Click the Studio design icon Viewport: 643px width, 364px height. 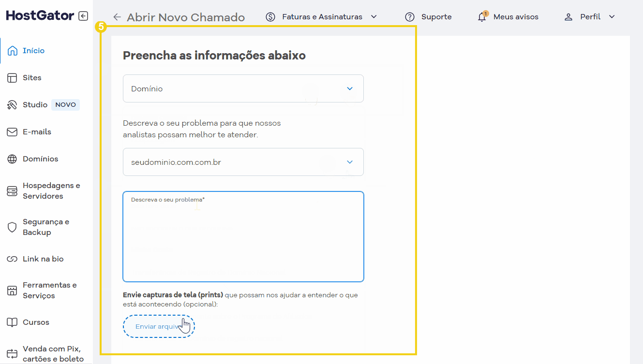tap(12, 105)
